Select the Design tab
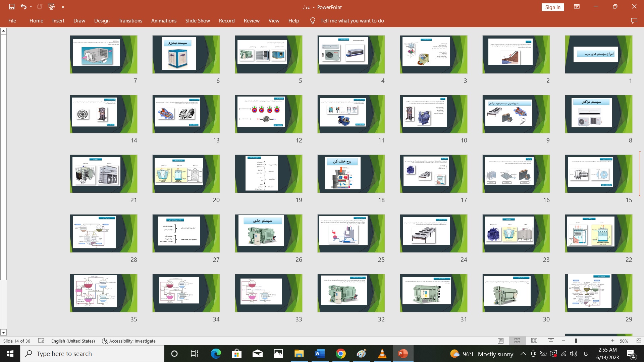The height and width of the screenshot is (362, 644). pyautogui.click(x=102, y=21)
